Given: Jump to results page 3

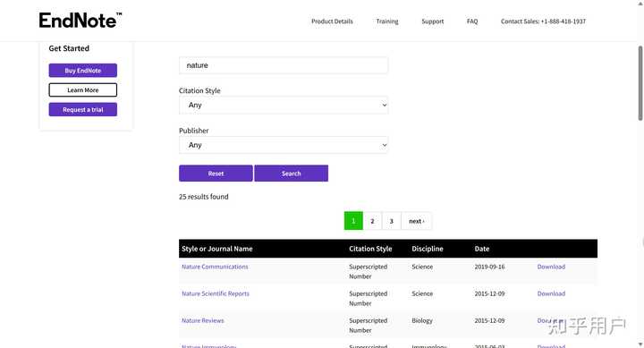Looking at the screenshot, I should pos(392,221).
